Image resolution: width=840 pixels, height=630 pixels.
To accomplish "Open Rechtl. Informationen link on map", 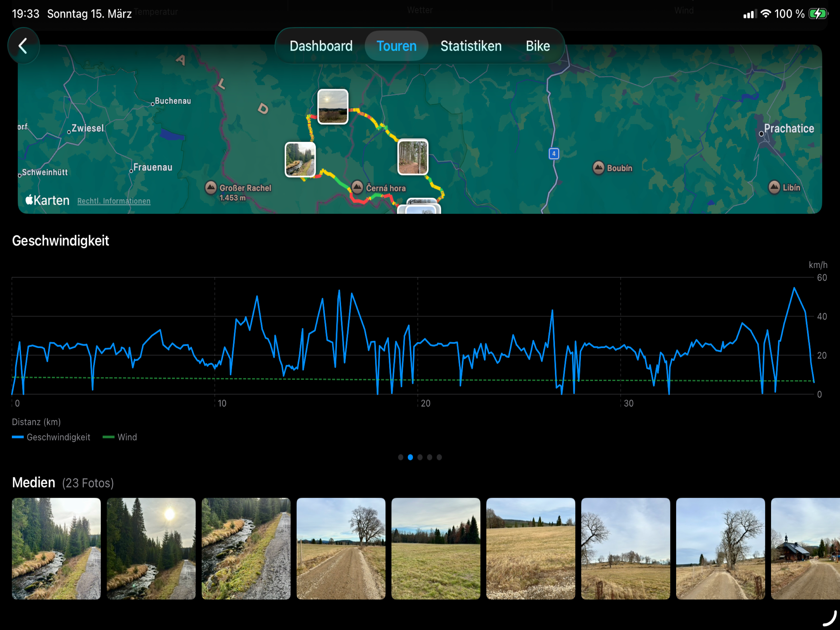I will pos(114,201).
